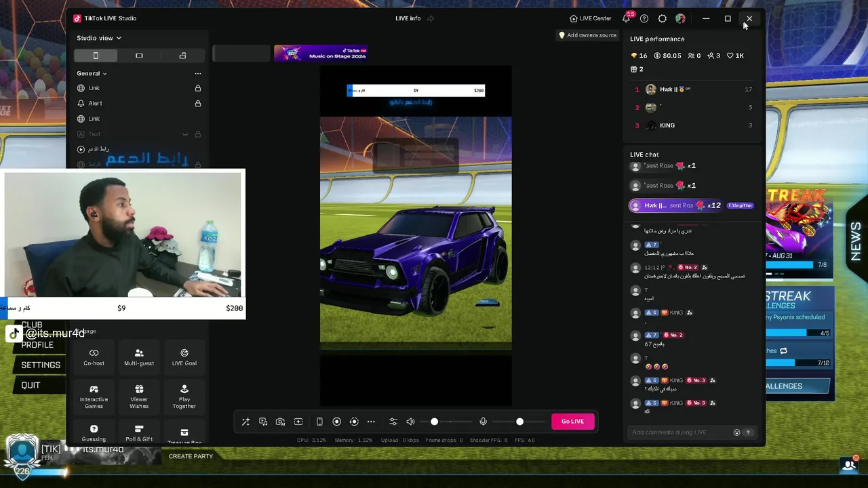Open the Co-host feature
Viewport: 868px width, 488px height.
pyautogui.click(x=94, y=357)
